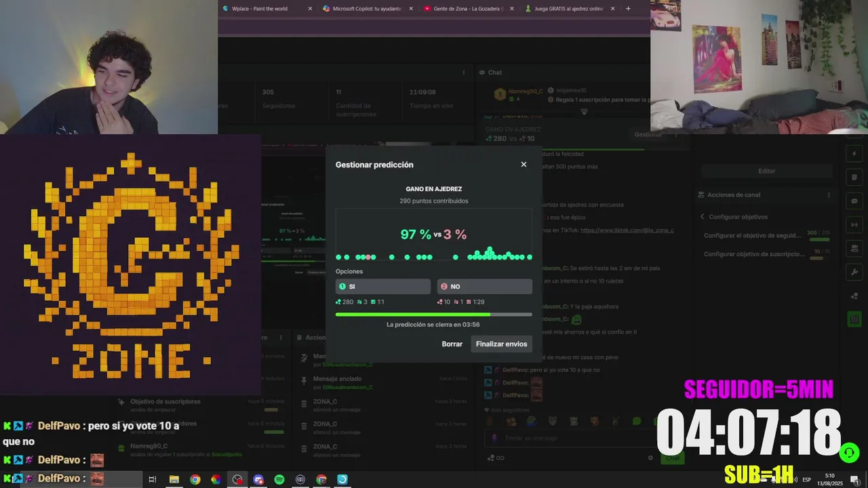Click the ESP language indicator
The width and height of the screenshot is (868, 488).
(x=806, y=480)
